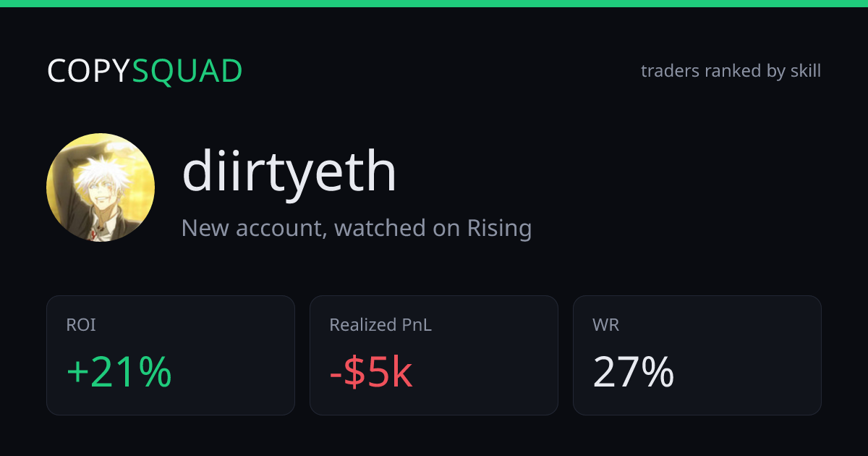868x456 pixels.
Task: Click the ROI label text
Action: [81, 325]
